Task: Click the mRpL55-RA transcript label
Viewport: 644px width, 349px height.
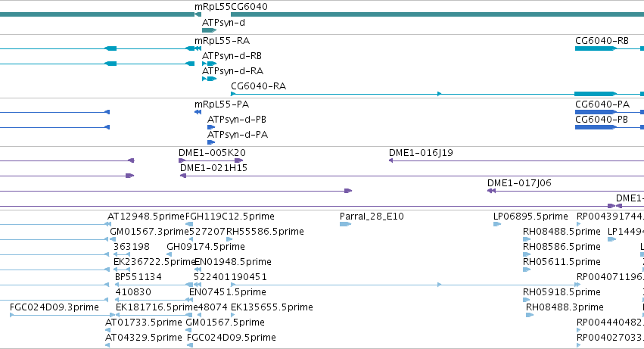Action: (222, 41)
